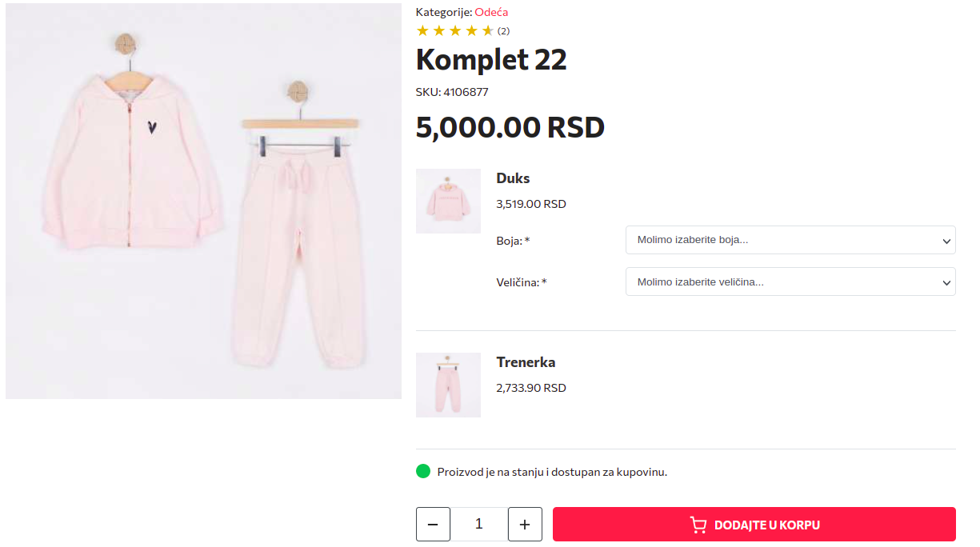Click the Trenerka product name
Viewport: 980px width, 547px height.
point(526,362)
